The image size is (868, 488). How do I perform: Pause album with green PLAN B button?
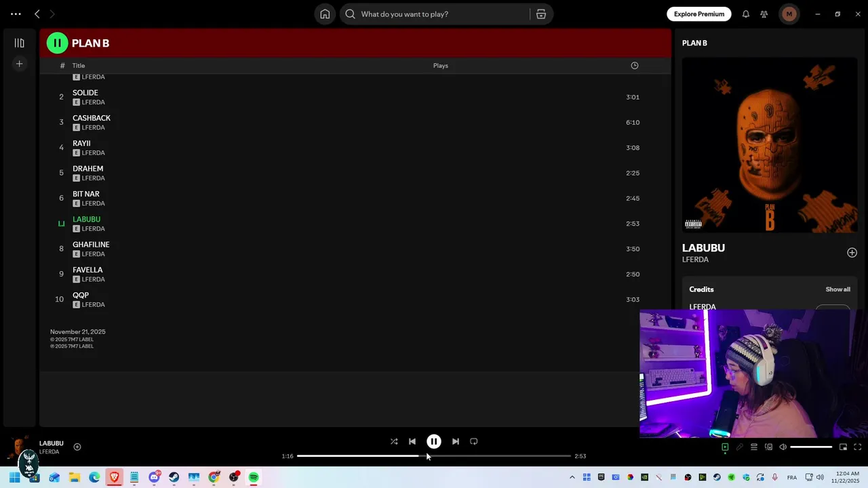[57, 43]
